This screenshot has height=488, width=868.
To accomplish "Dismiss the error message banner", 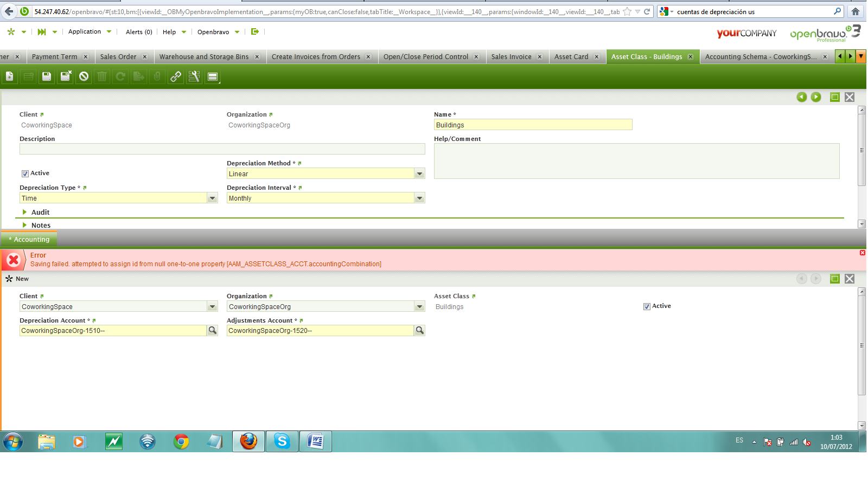I will click(862, 253).
